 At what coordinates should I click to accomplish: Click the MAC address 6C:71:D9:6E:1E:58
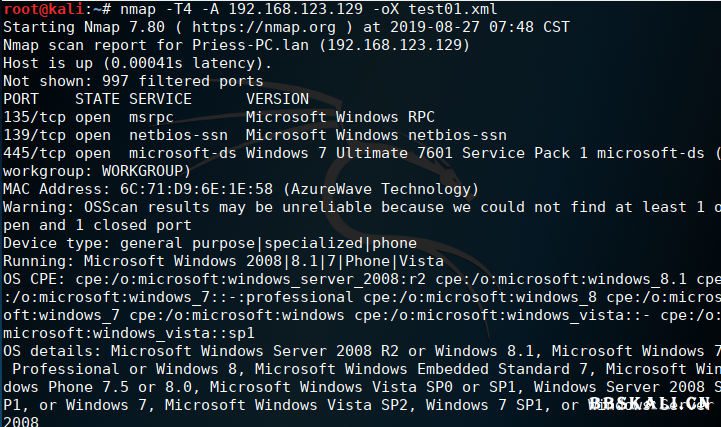pyautogui.click(x=182, y=189)
